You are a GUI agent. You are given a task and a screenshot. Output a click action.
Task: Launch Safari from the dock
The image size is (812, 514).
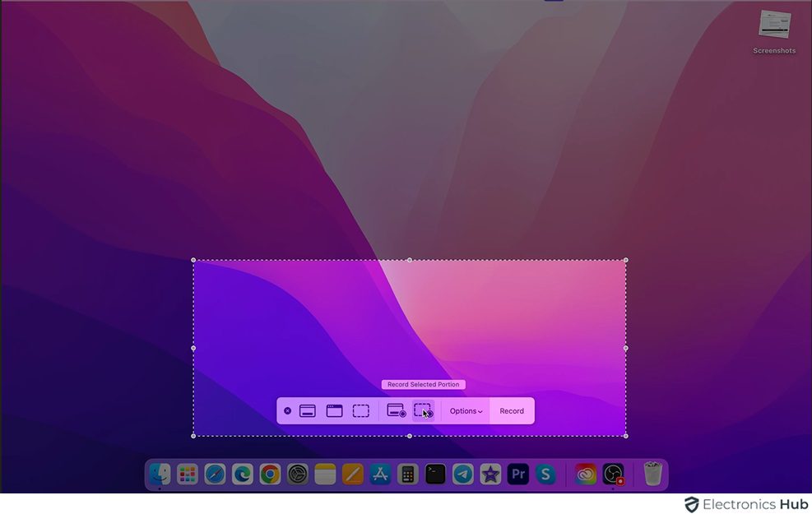tap(215, 474)
